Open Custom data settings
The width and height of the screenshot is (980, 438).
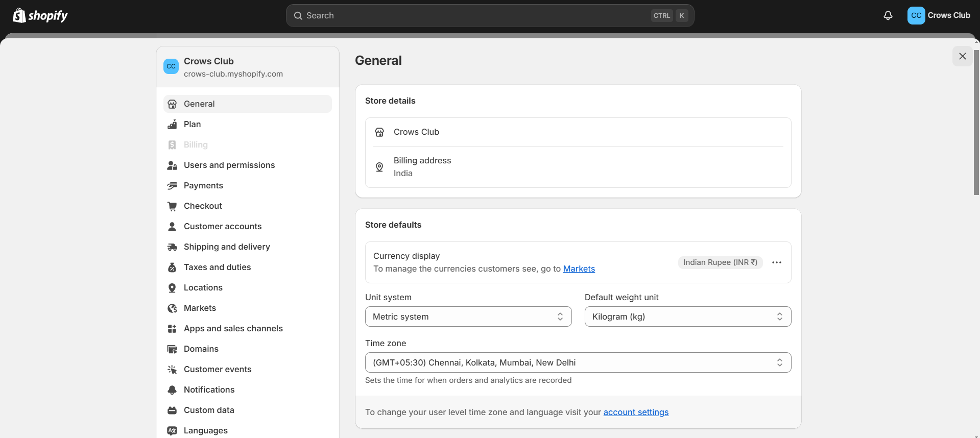(x=248, y=410)
